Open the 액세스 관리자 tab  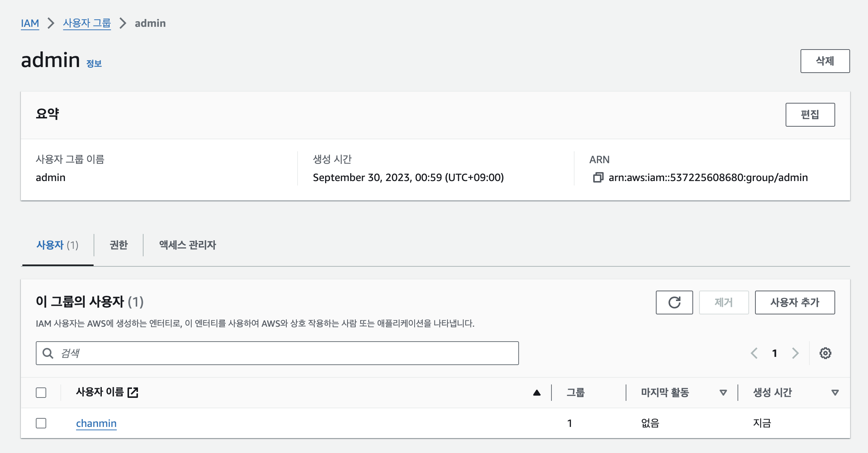tap(188, 245)
